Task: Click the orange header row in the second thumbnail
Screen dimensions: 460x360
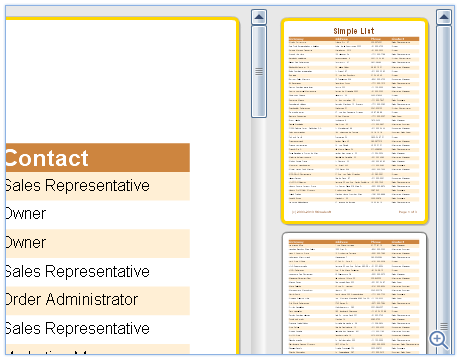Action: (354, 242)
